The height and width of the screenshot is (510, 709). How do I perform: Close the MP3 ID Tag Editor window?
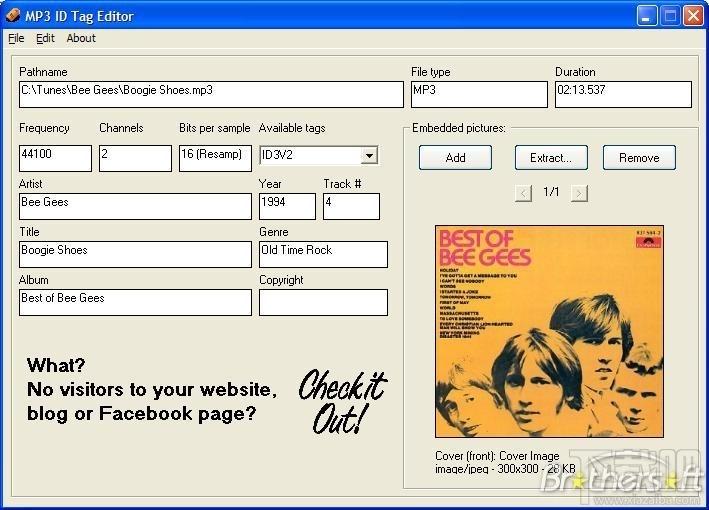(x=693, y=16)
